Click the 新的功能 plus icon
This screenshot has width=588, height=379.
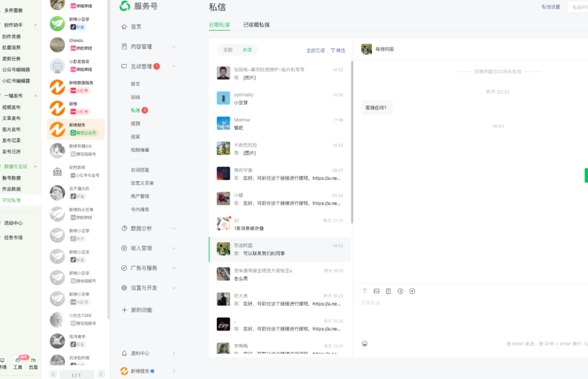pyautogui.click(x=125, y=310)
